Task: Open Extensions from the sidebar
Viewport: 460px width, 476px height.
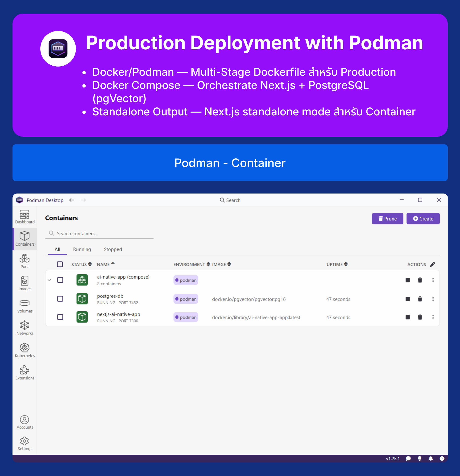Action: click(25, 373)
